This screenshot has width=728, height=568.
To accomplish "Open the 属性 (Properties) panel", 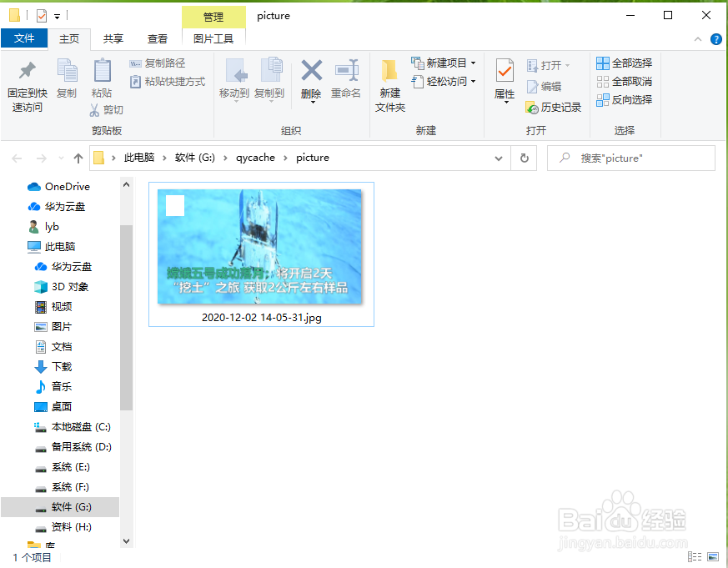I will tap(504, 81).
